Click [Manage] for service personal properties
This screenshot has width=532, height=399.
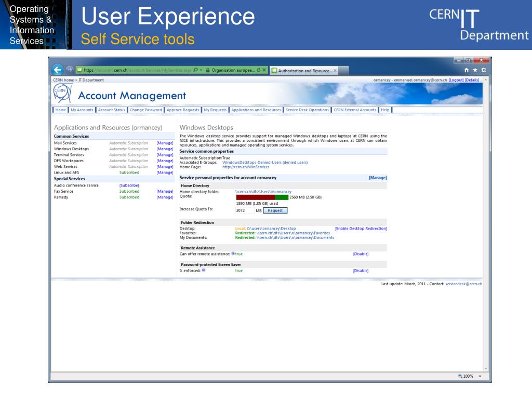tap(378, 178)
